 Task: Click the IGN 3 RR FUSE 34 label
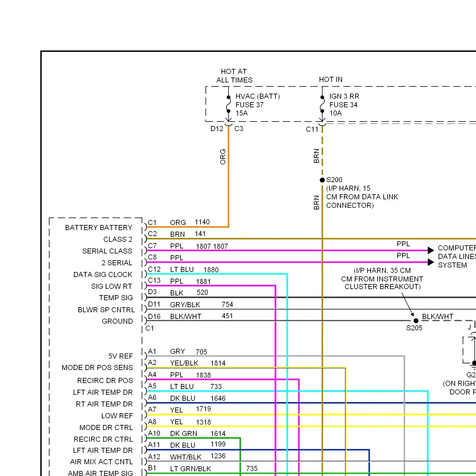click(344, 104)
